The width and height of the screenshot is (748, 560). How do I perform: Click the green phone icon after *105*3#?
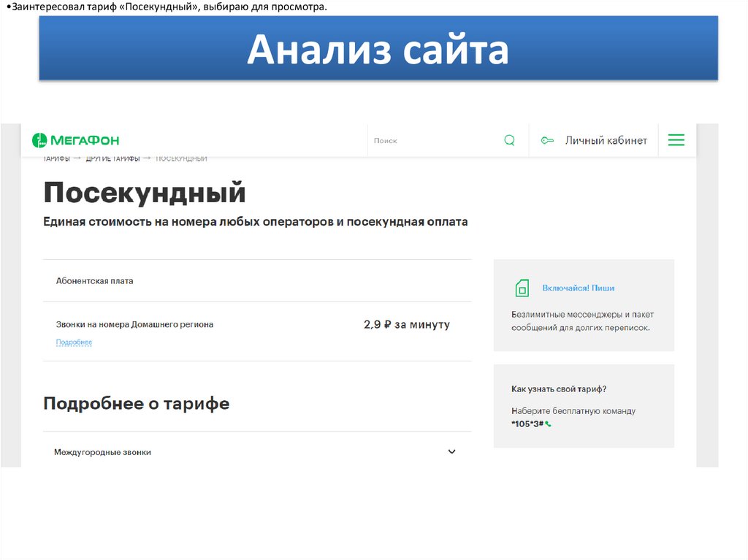(548, 424)
